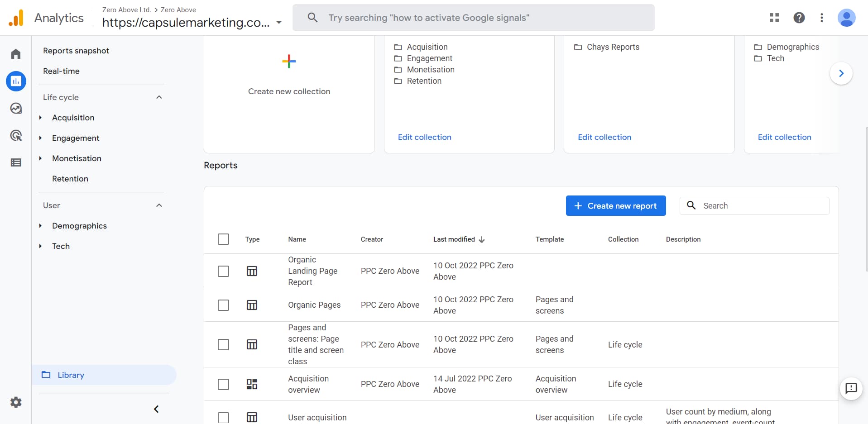The height and width of the screenshot is (424, 868).
Task: Click the search magnifier icon in top bar
Action: [312, 18]
